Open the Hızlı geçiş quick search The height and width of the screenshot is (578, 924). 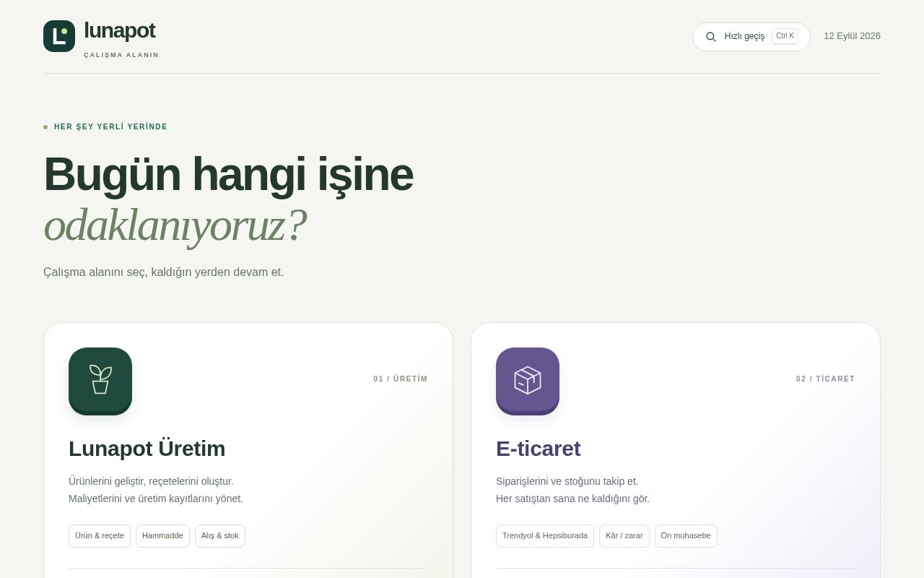coord(751,37)
